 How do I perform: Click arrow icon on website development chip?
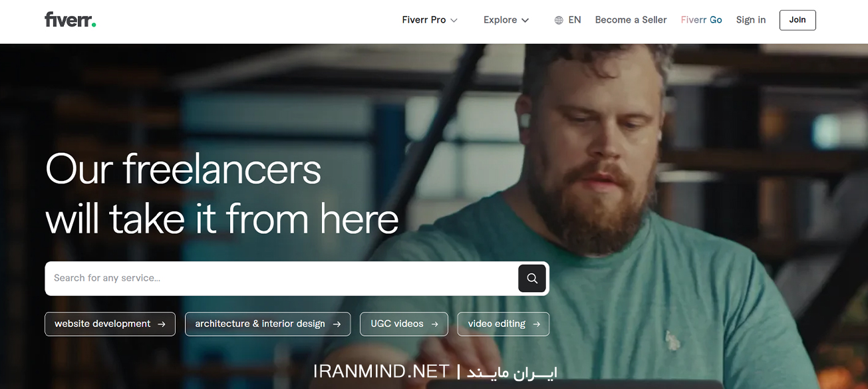click(162, 324)
